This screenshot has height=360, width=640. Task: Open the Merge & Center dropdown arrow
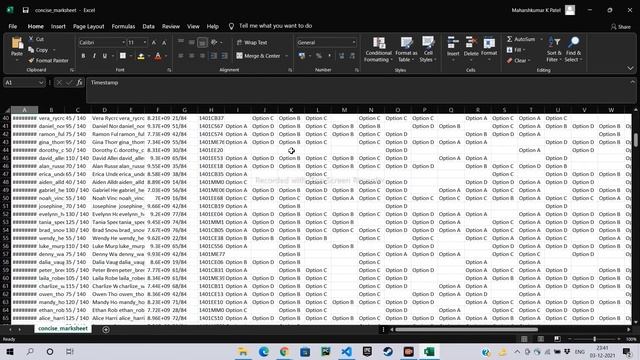coord(287,56)
